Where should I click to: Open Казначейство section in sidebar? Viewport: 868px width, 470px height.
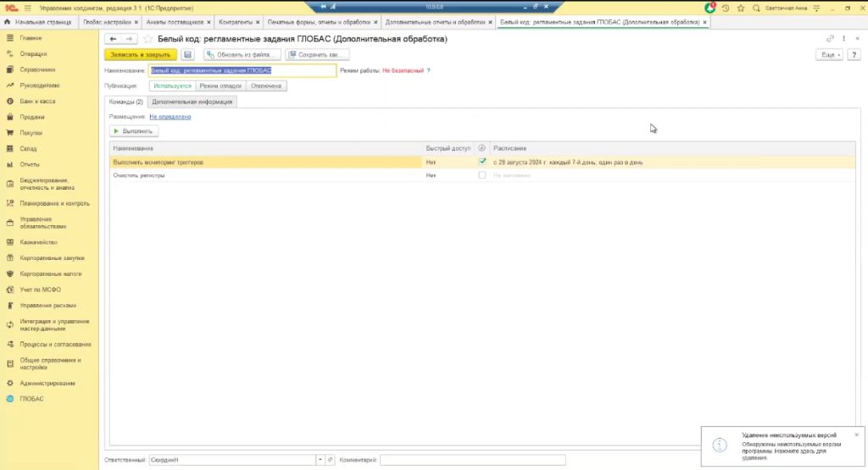coord(38,242)
